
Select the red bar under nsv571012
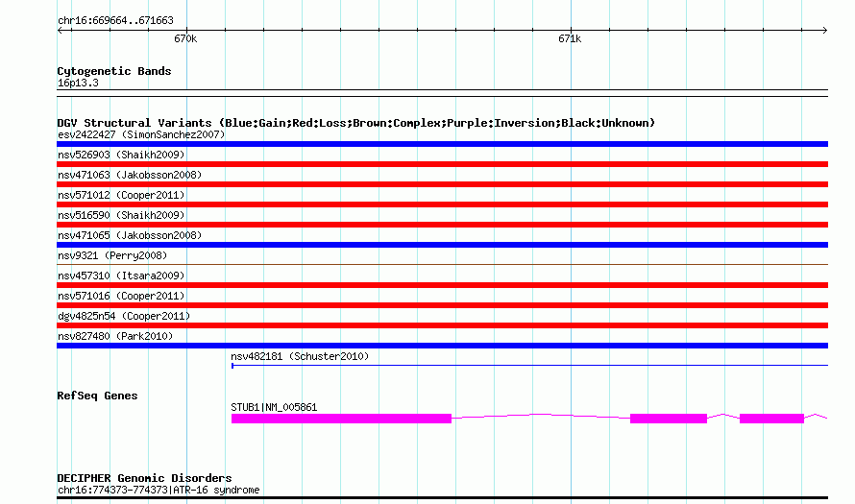pyautogui.click(x=442, y=204)
